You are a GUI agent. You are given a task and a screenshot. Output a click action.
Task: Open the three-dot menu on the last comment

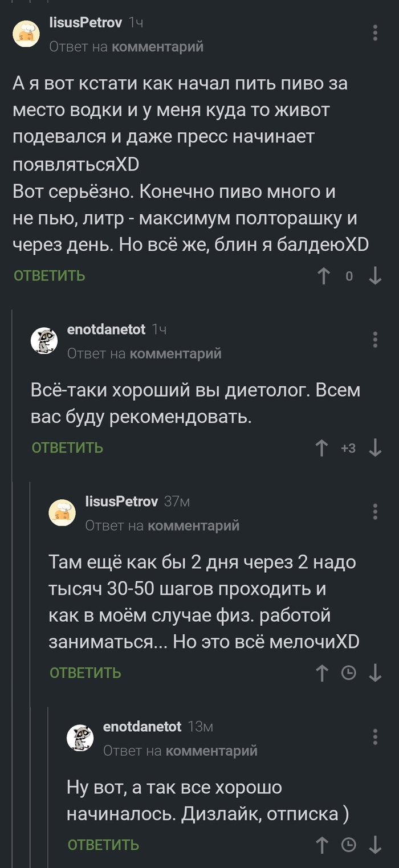point(375,737)
